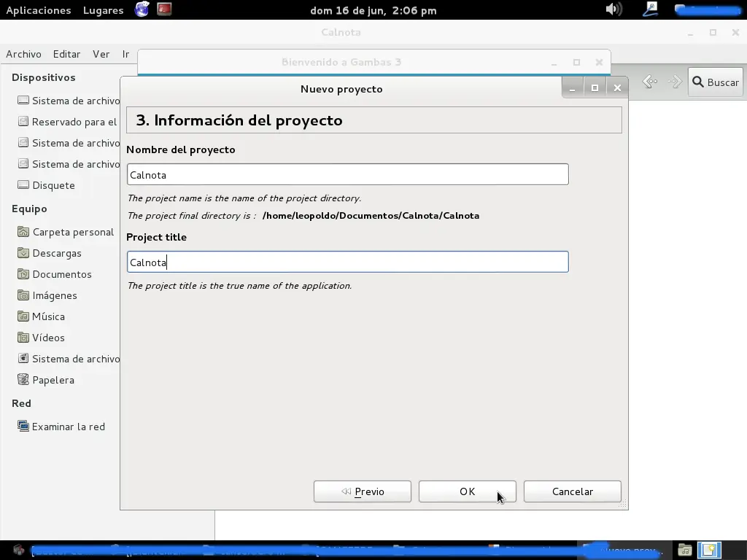Click the Descargas folder icon
Screen dimensions: 747x560
pos(23,253)
